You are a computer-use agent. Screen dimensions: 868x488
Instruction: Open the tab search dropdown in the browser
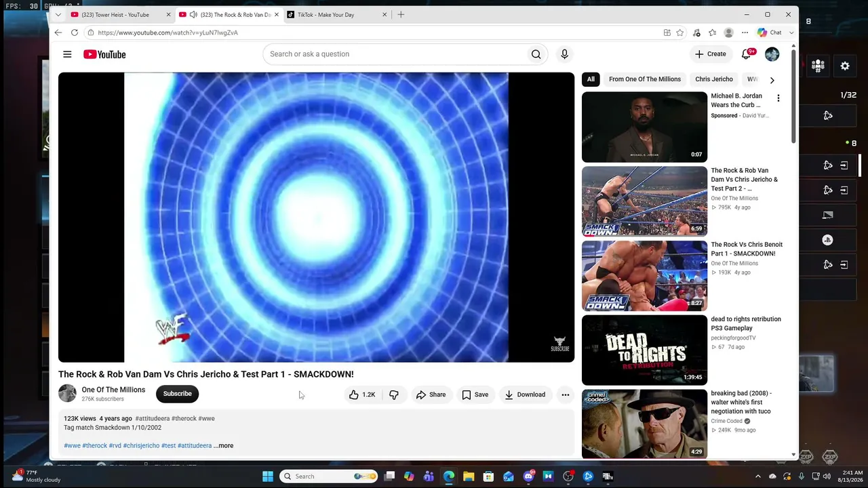pyautogui.click(x=58, y=14)
